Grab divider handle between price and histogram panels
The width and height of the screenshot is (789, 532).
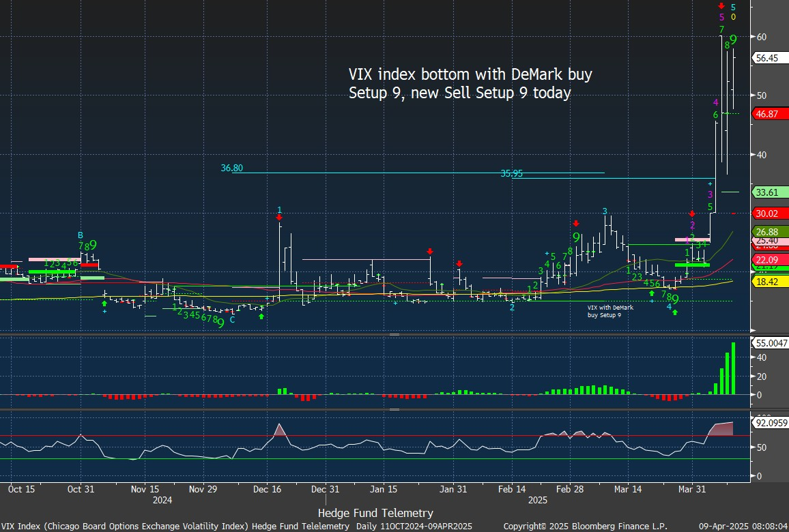[x=394, y=335]
